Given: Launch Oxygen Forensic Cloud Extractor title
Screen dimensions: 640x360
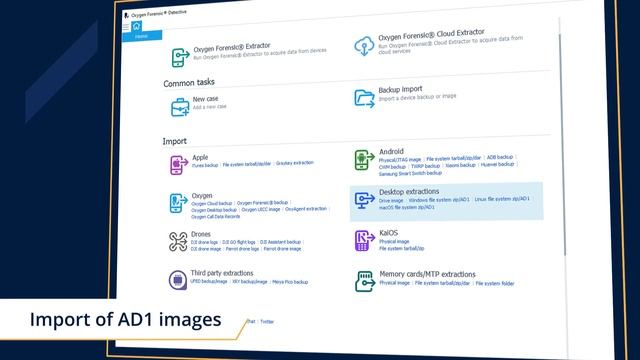Looking at the screenshot, I should click(x=431, y=34).
